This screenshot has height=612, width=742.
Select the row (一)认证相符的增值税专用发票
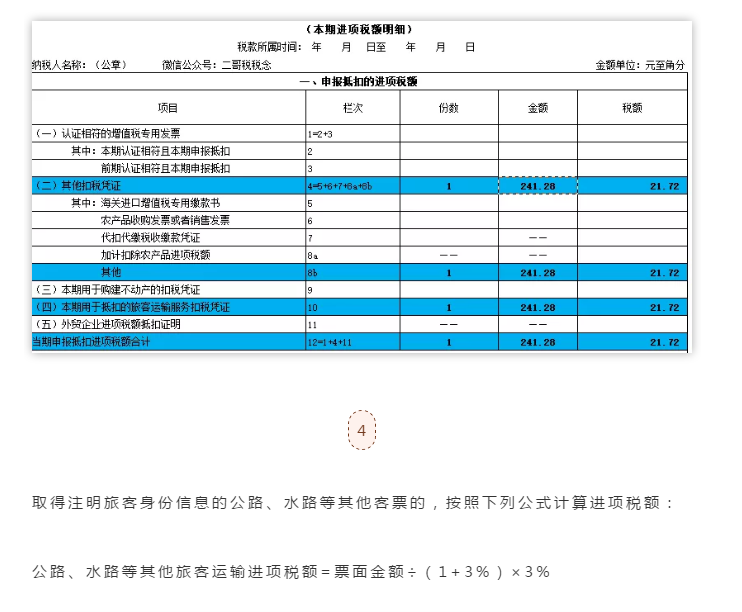coord(359,133)
